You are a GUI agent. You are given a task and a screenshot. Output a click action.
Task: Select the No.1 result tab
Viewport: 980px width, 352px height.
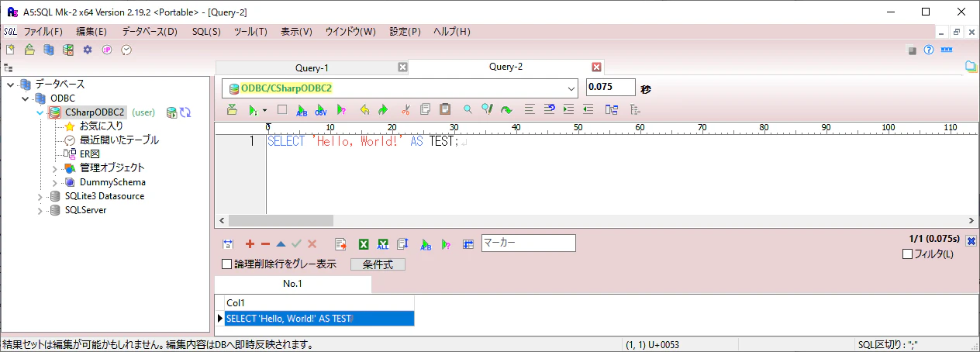click(x=292, y=284)
